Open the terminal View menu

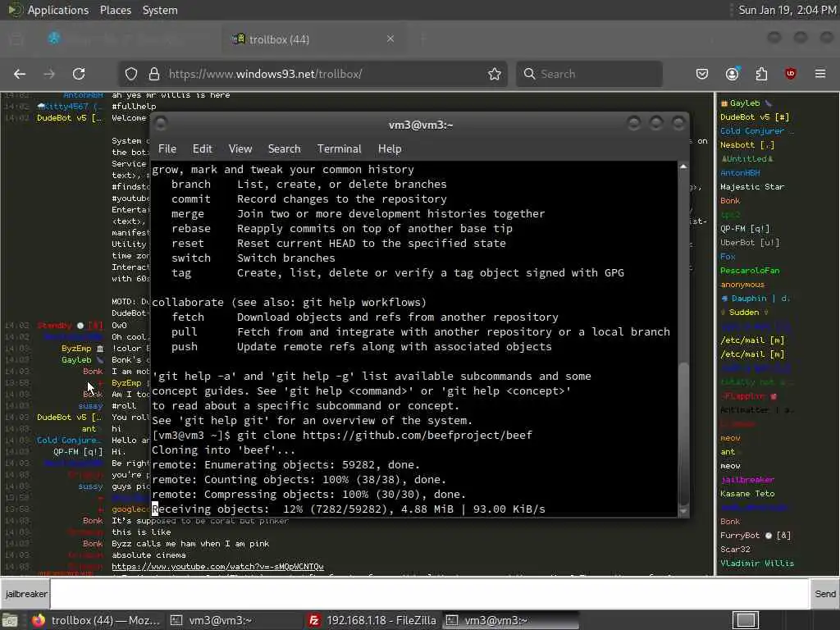tap(240, 149)
